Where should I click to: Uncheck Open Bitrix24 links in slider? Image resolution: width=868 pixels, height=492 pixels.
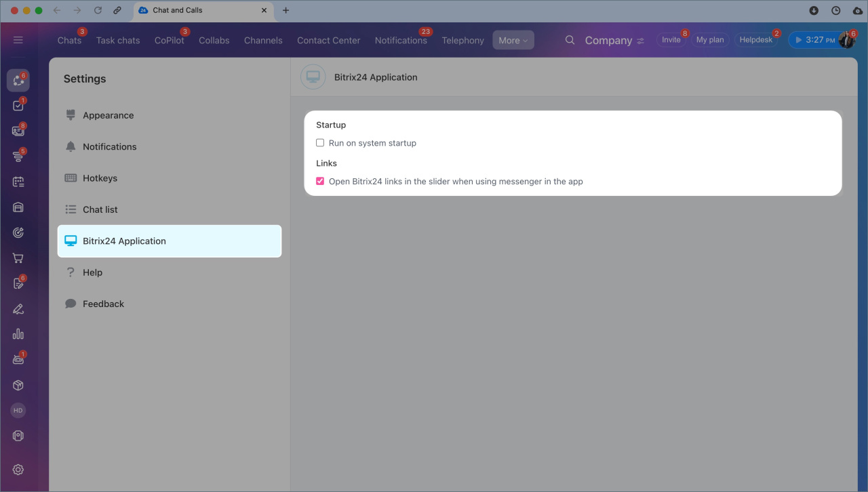point(320,182)
